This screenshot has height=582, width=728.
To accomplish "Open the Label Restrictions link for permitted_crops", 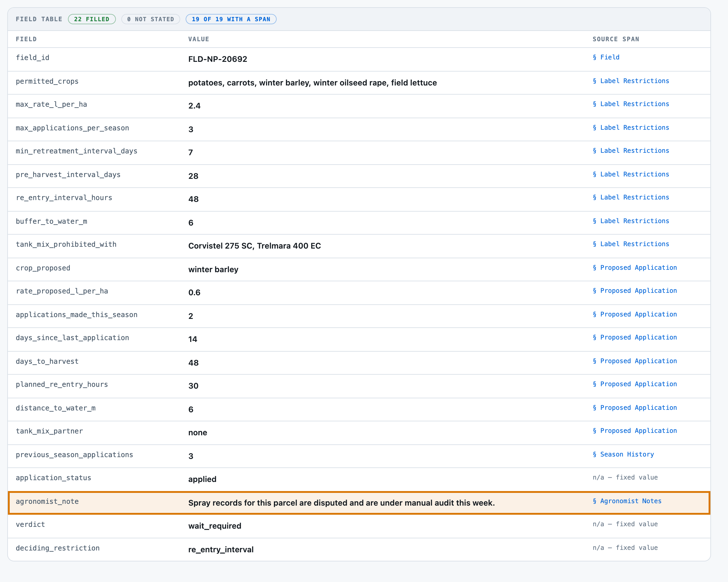I will pyautogui.click(x=631, y=81).
